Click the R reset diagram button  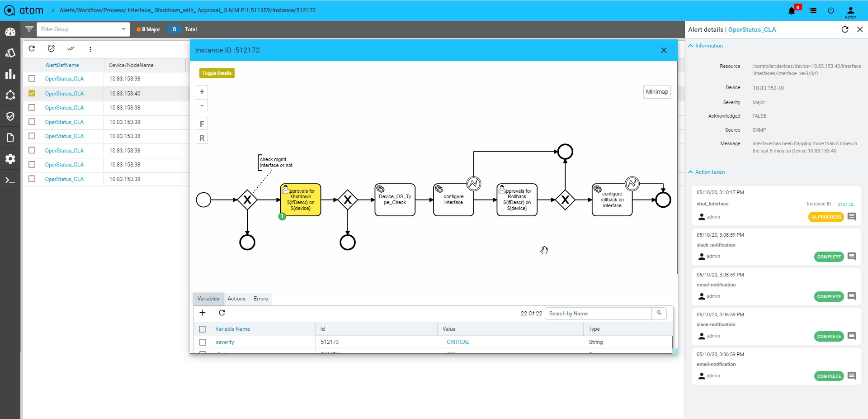[x=202, y=138]
